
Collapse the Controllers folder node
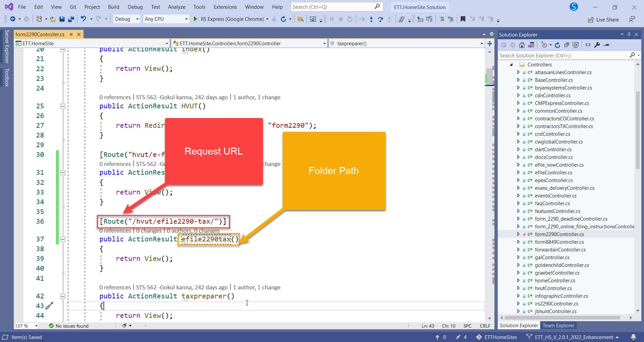tap(512, 65)
